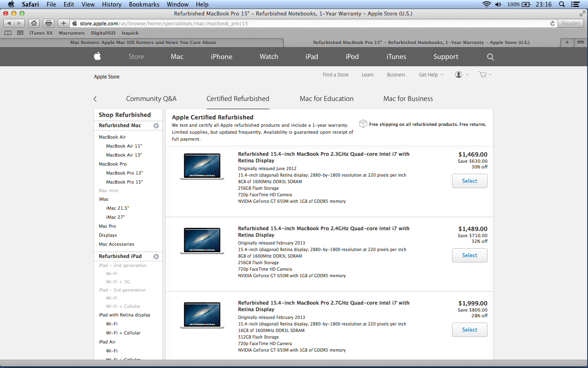Click arrow icon next to Refurbished Mac
588x368 pixels.
click(156, 126)
